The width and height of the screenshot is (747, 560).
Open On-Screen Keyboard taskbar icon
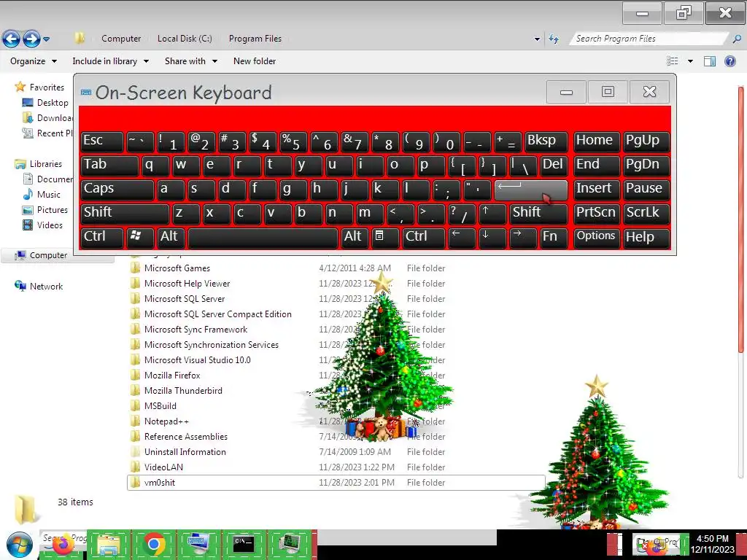[x=198, y=544]
